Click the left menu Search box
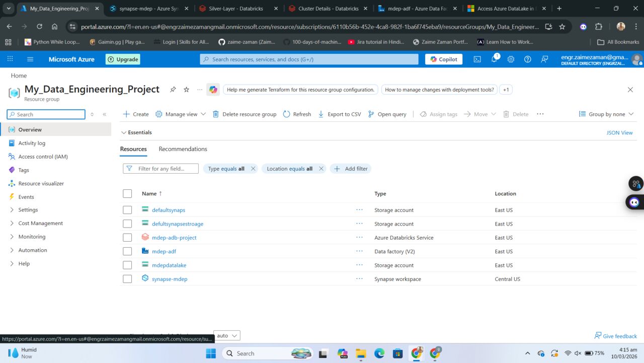The width and height of the screenshot is (644, 363). pos(46,114)
